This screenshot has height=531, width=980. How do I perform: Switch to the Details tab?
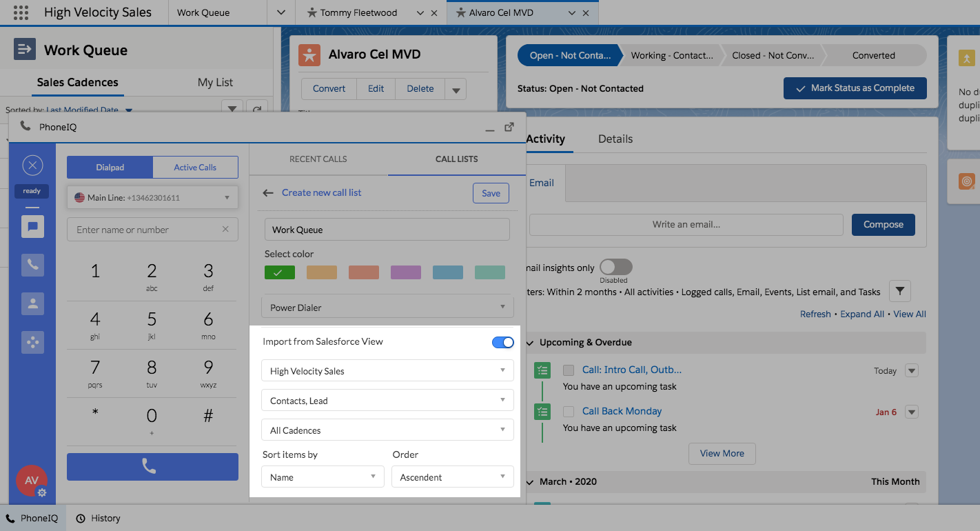click(615, 139)
